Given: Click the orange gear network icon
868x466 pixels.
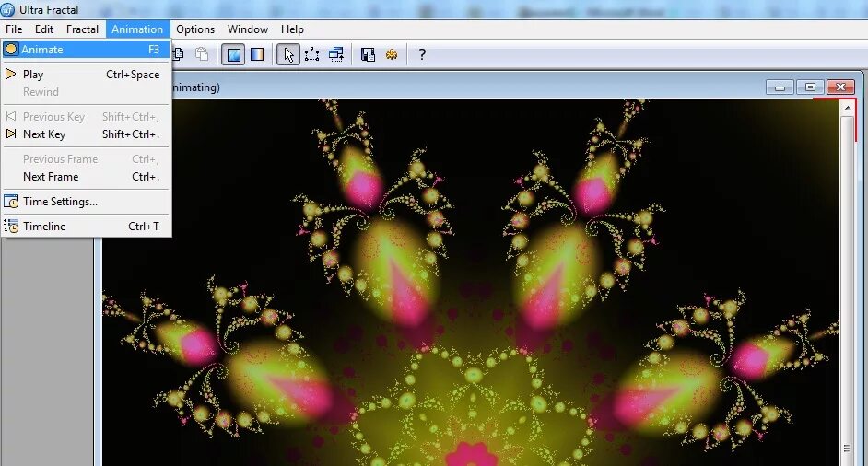Looking at the screenshot, I should (392, 54).
